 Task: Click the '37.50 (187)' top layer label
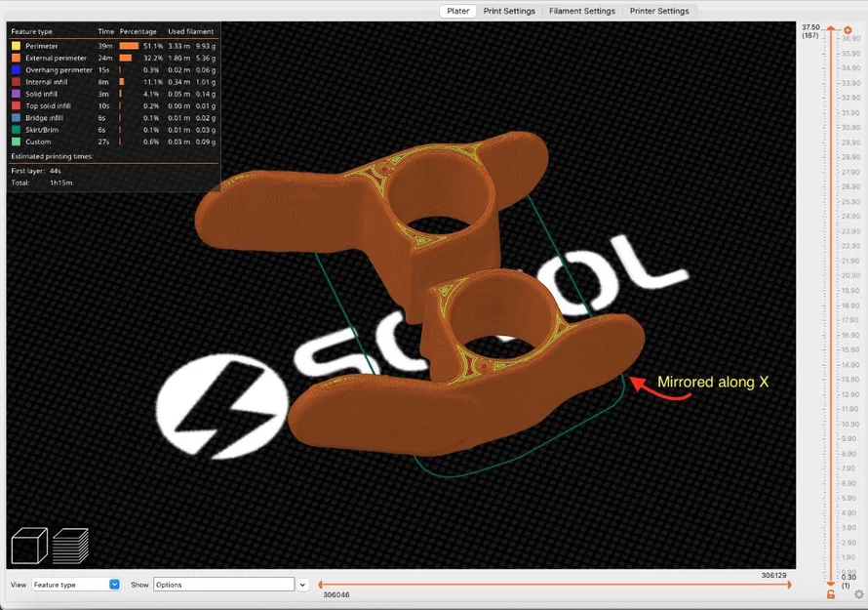tap(810, 31)
